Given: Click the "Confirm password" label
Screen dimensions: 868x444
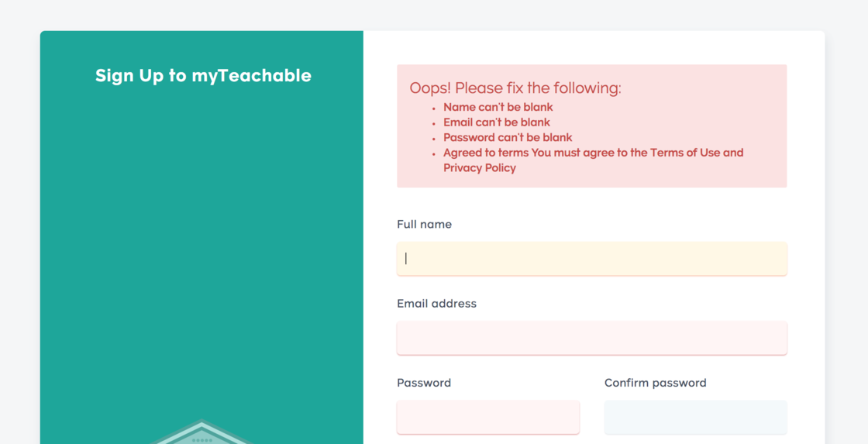Looking at the screenshot, I should click(x=655, y=383).
